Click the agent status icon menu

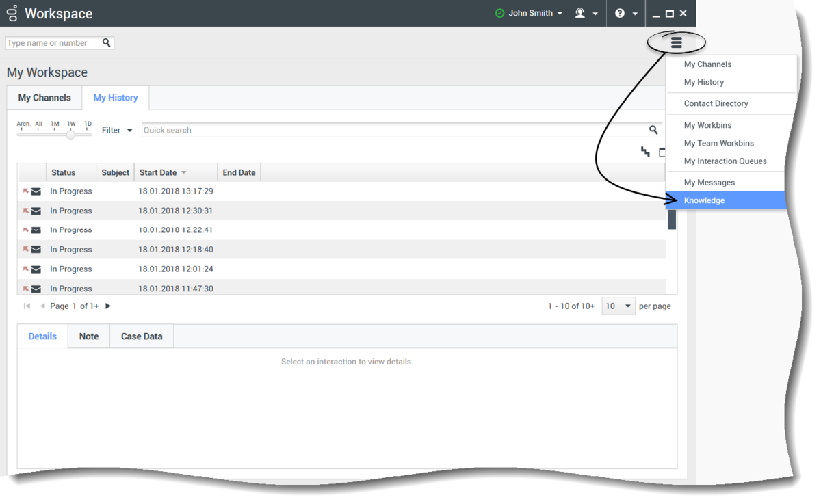click(x=581, y=13)
